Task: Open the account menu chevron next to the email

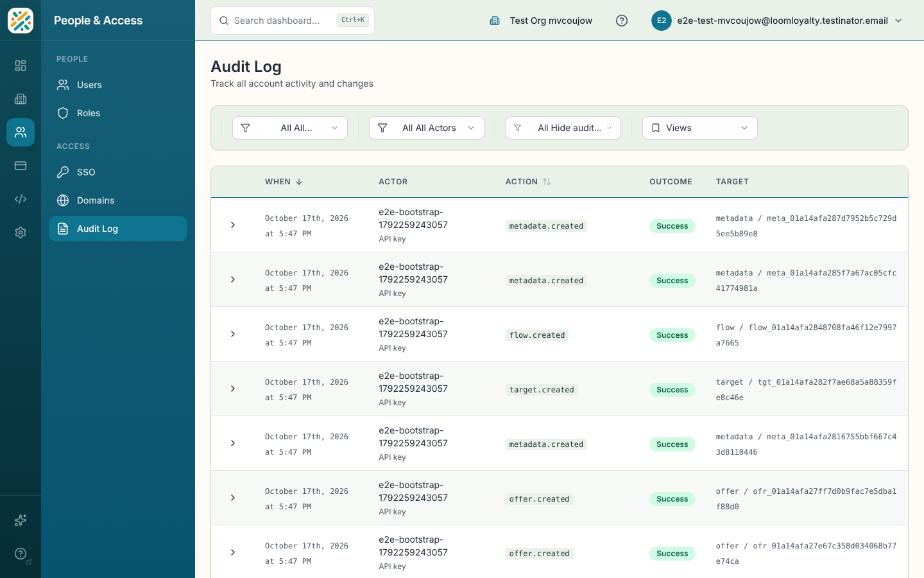Action: click(898, 21)
